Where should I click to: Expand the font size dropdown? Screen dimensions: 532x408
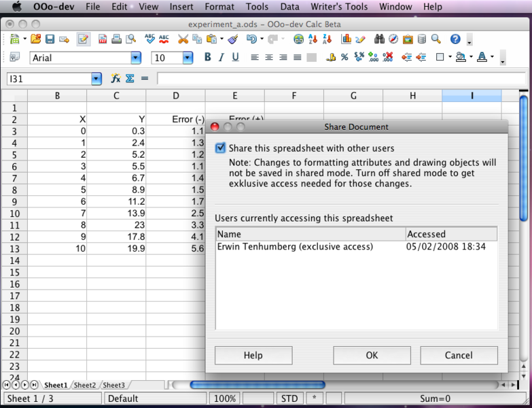[188, 58]
